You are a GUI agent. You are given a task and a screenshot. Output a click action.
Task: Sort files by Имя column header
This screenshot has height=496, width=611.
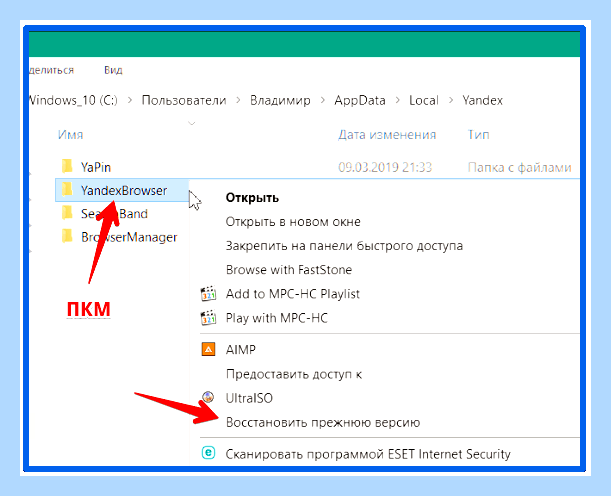(x=71, y=135)
